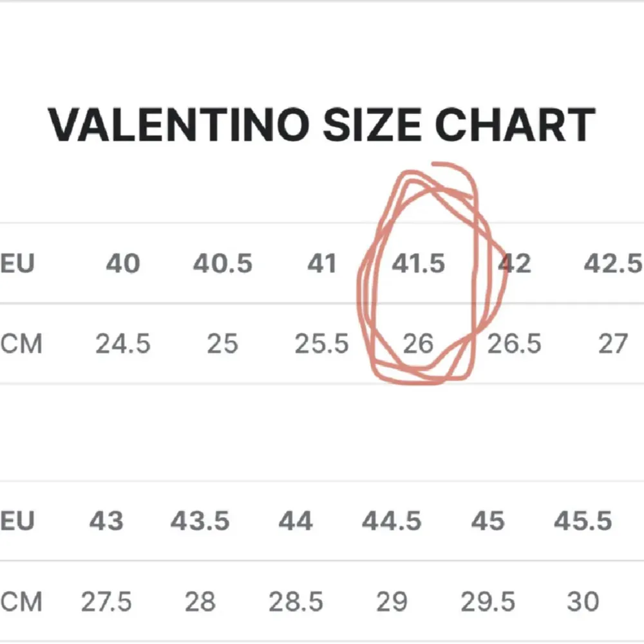The image size is (644, 644).
Task: Select the 30 CM measurement
Action: [x=583, y=601]
